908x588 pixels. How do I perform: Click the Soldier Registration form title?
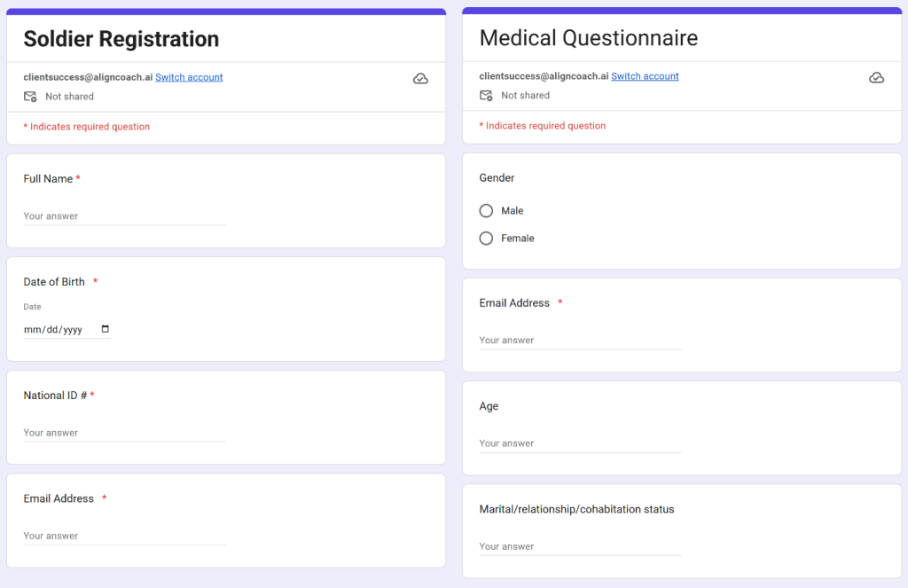[x=121, y=39]
